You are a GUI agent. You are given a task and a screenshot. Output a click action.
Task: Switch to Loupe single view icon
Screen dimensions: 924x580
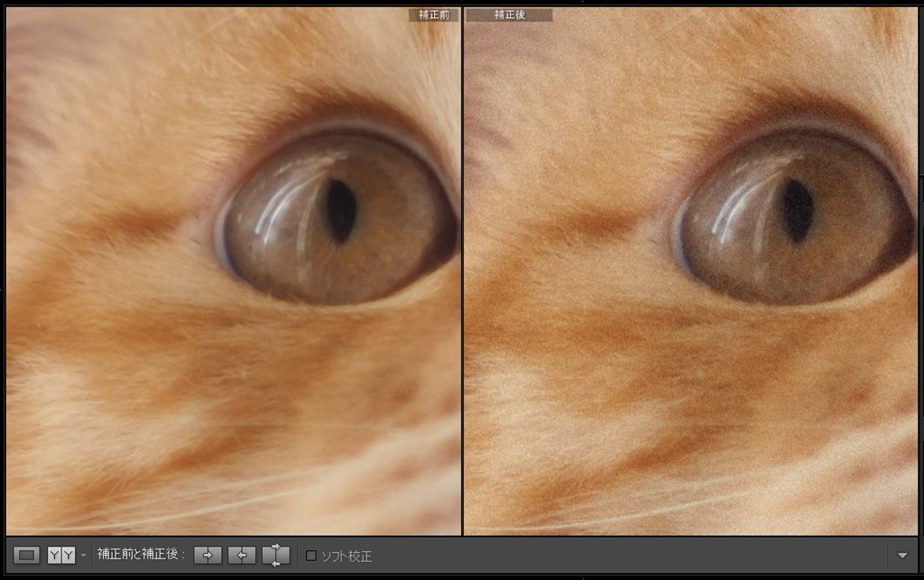click(26, 556)
